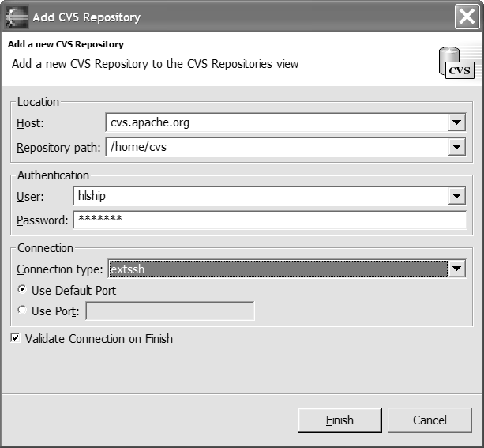Select the highlighted extssh connection type field
This screenshot has width=484, height=448.
(276, 269)
